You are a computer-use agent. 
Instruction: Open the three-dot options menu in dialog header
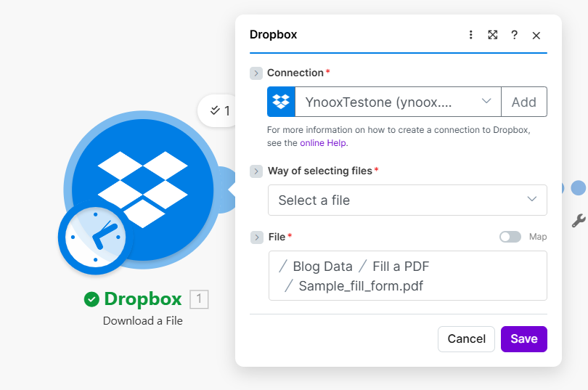[x=470, y=35]
